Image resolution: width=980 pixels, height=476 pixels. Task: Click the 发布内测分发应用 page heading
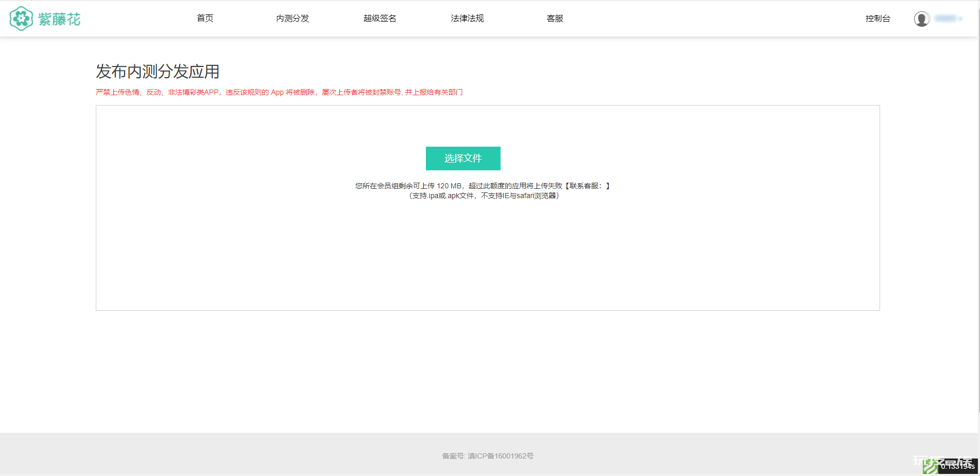158,72
